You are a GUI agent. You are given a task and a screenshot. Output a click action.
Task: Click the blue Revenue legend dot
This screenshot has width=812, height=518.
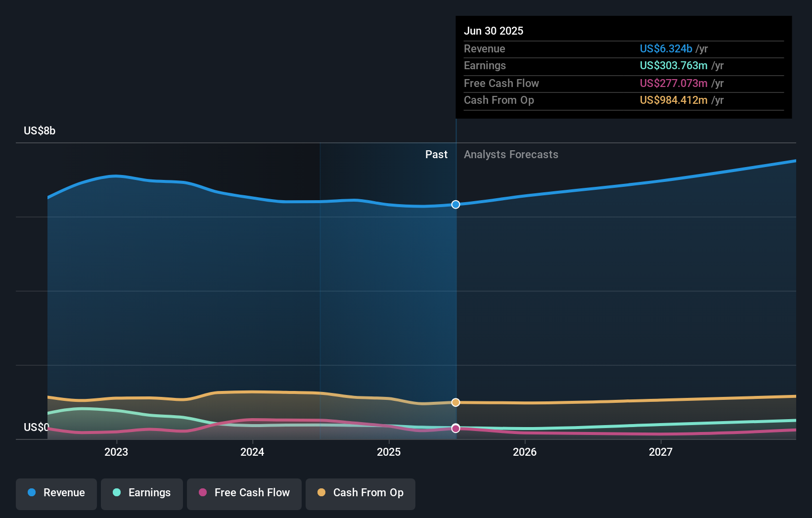(x=32, y=493)
